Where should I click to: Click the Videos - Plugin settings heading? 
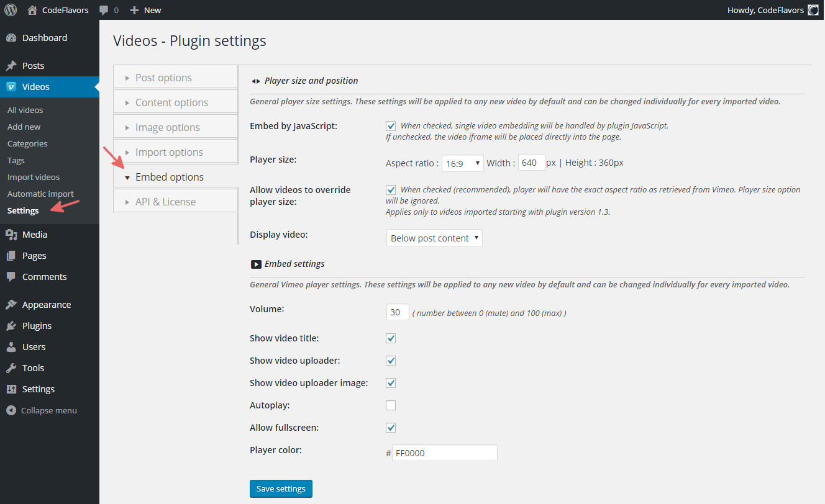[x=189, y=41]
